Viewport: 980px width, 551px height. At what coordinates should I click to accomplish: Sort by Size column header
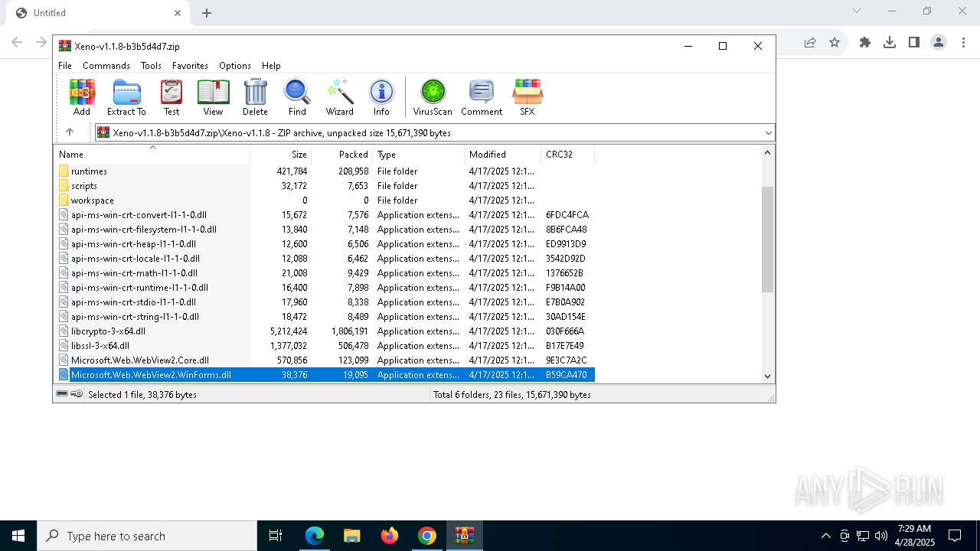[x=281, y=154]
